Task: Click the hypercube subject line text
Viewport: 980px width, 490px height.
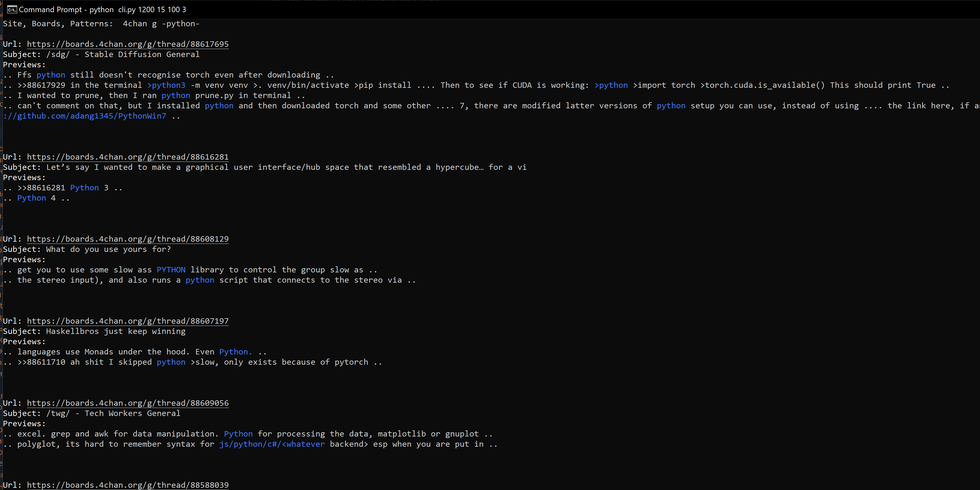Action: (286, 167)
